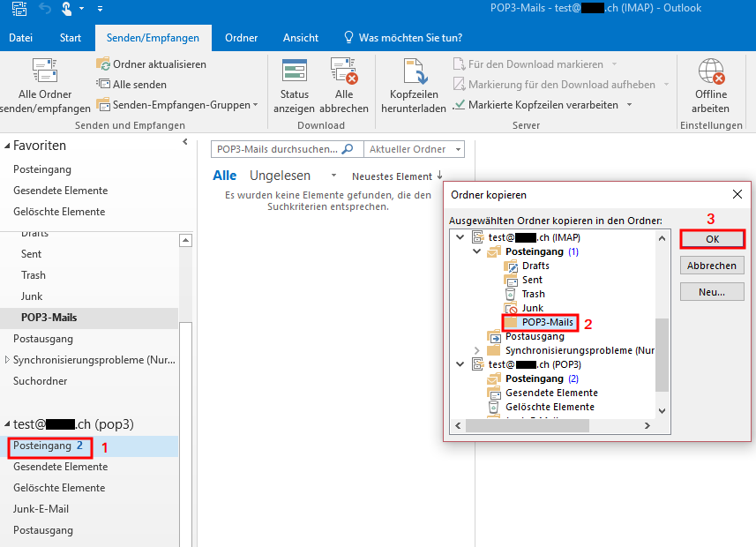Collapse the Favoriten section
The width and height of the screenshot is (756, 547).
coord(7,146)
